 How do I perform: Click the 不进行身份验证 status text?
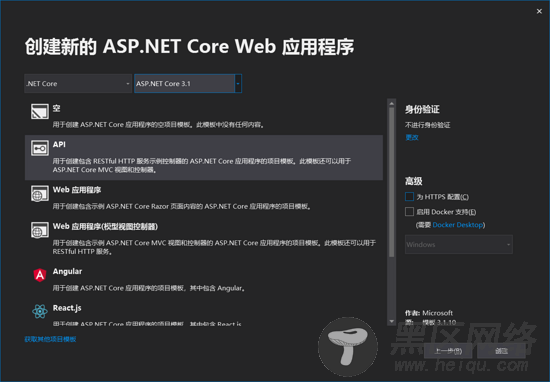[428, 125]
